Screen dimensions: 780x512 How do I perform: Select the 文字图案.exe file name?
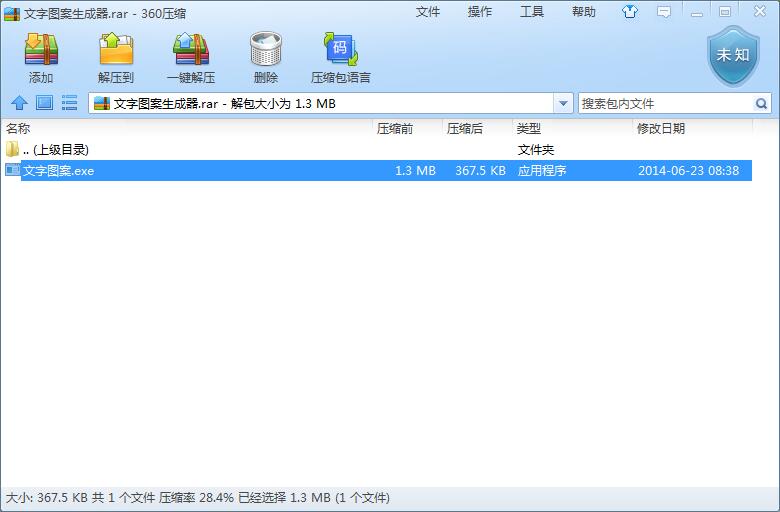click(59, 171)
